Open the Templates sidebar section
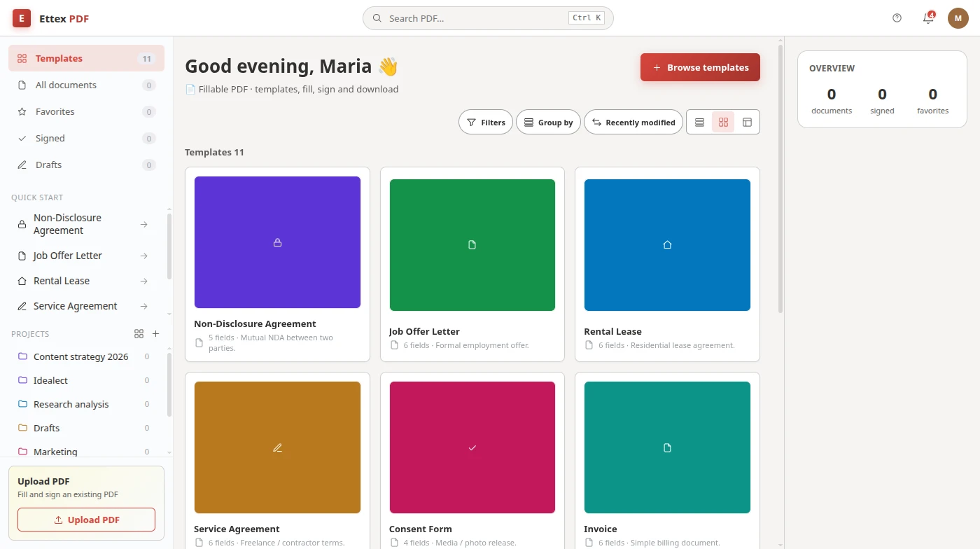The width and height of the screenshot is (980, 549). tap(86, 58)
